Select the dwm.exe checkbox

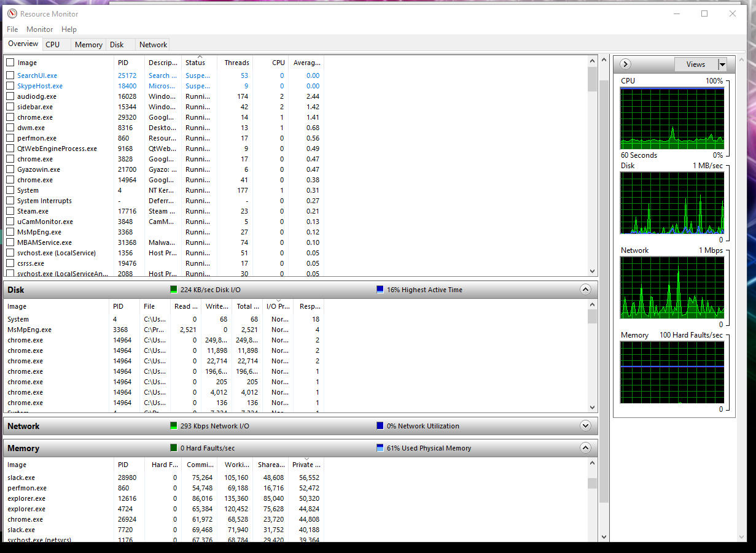10,128
